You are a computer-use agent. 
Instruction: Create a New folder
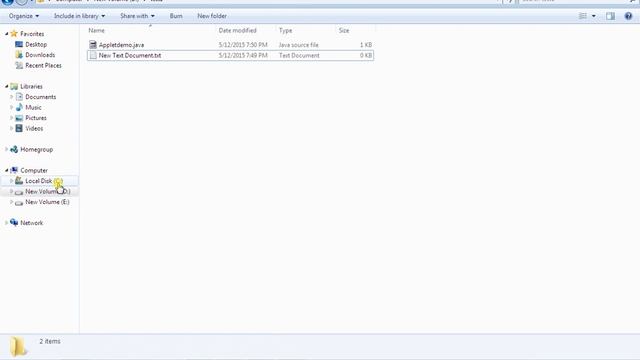tap(212, 16)
